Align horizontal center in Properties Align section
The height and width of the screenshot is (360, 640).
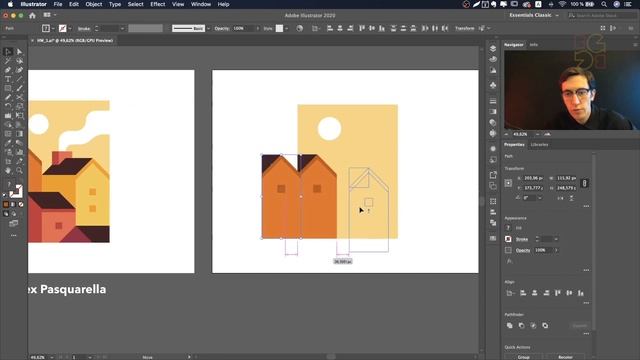[x=535, y=293]
